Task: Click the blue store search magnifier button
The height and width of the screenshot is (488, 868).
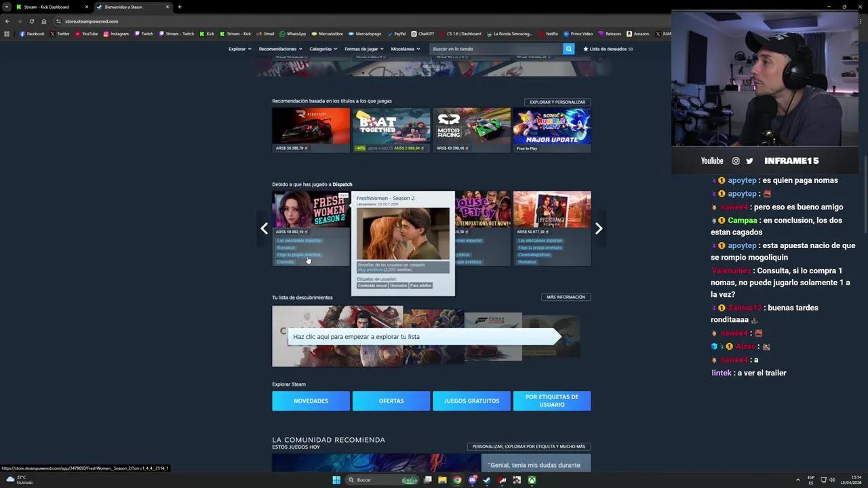Action: click(568, 49)
